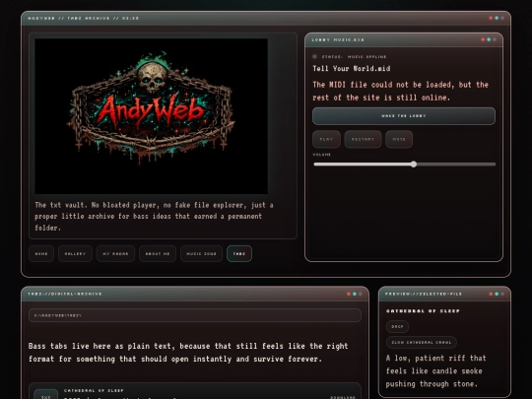Click the teal dot in Tabz Digital Archive window
Screen dimensions: 532x399
point(355,294)
